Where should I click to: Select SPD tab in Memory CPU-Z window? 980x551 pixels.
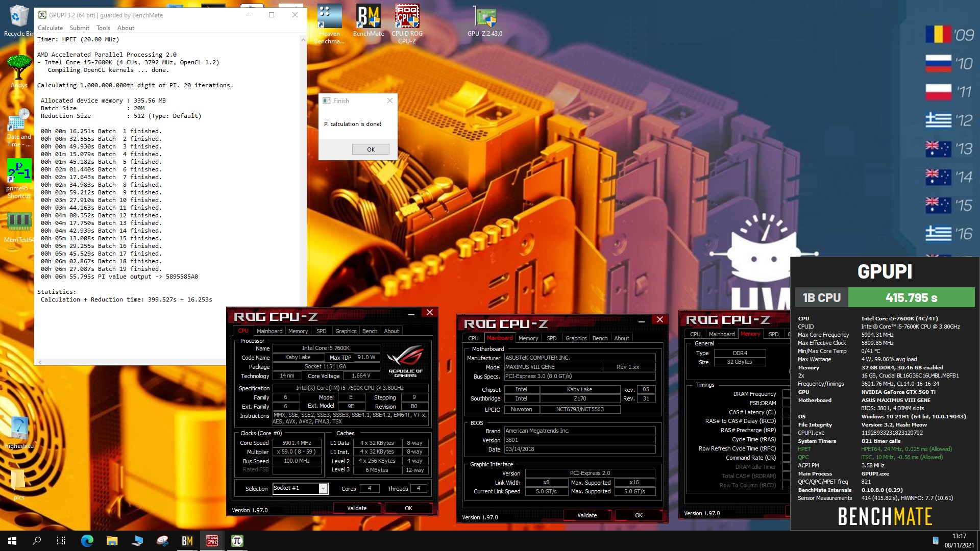[x=773, y=334]
